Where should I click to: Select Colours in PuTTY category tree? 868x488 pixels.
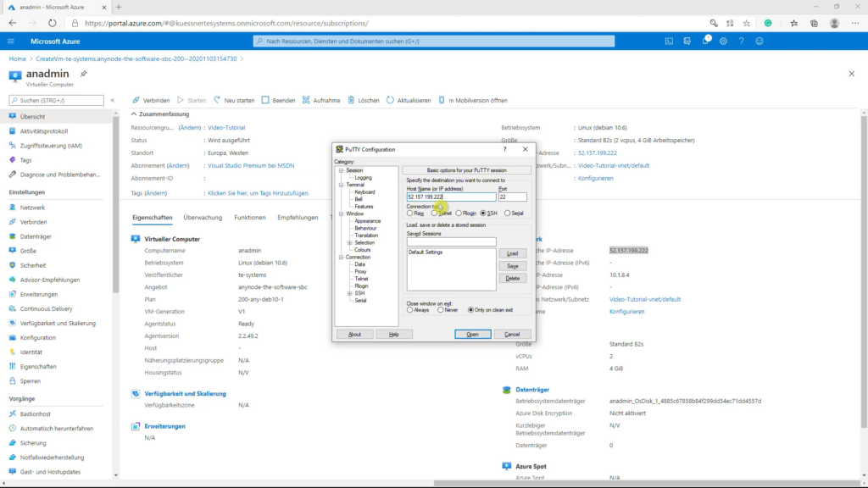363,250
